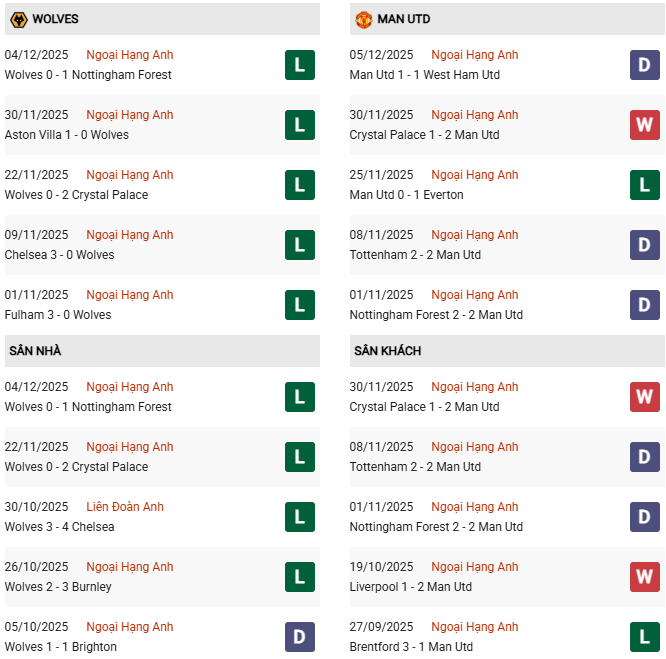The image size is (666, 659).
Task: Click the L badge for Wolves 3 - 4 Chelsea
Action: [x=299, y=517]
